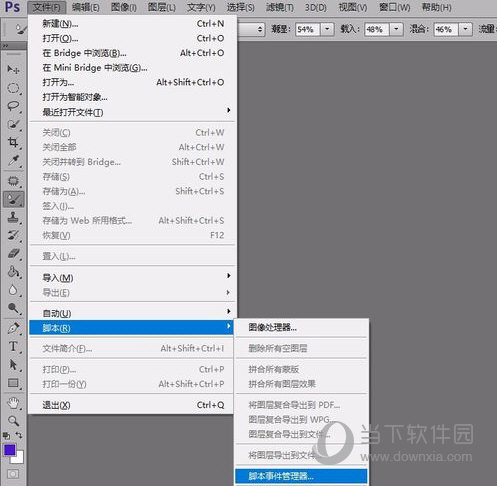Screen dimensions: 497x486
Task: Select the Pen tool
Action: [13, 328]
